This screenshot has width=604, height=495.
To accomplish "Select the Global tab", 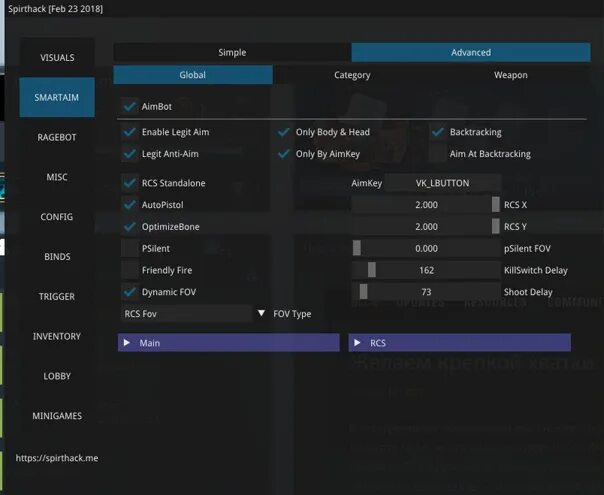I will pyautogui.click(x=193, y=75).
